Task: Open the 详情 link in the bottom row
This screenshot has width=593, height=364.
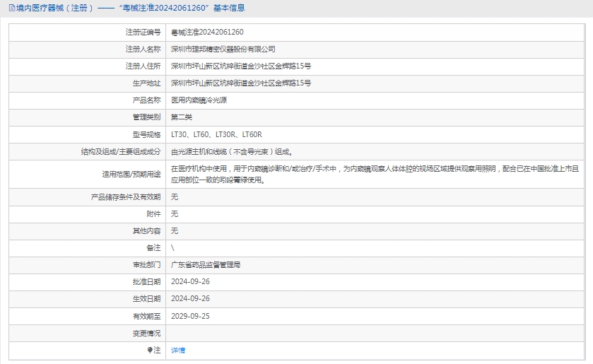Action: tap(178, 350)
